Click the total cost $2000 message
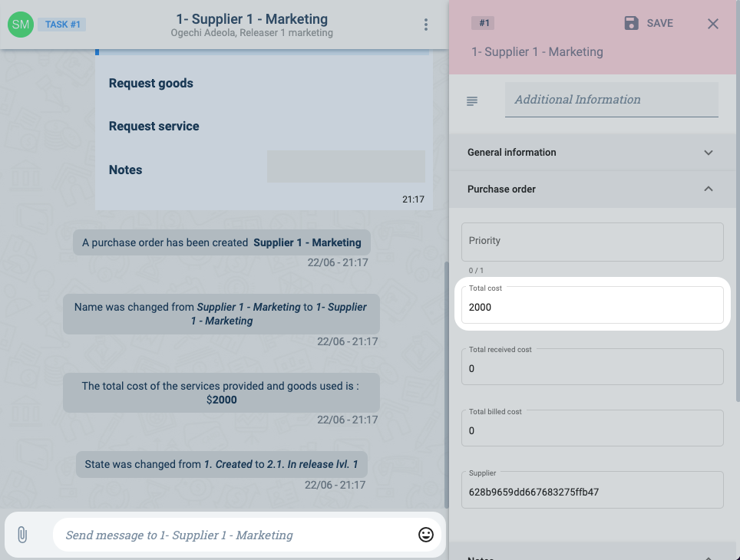The height and width of the screenshot is (560, 740). [221, 393]
